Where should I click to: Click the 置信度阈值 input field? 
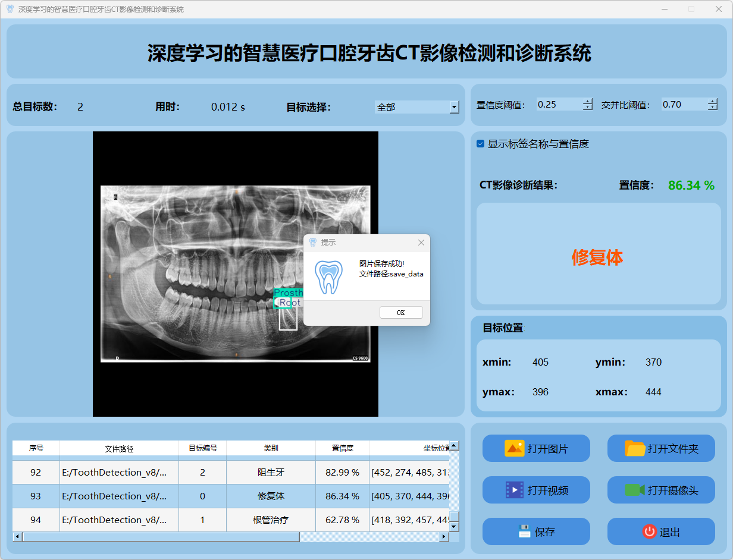point(558,105)
